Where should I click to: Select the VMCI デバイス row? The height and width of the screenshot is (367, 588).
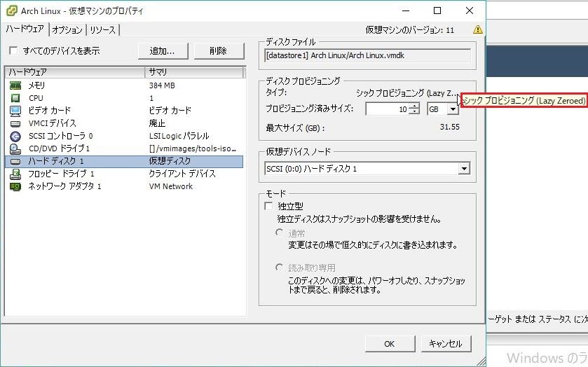[x=124, y=123]
